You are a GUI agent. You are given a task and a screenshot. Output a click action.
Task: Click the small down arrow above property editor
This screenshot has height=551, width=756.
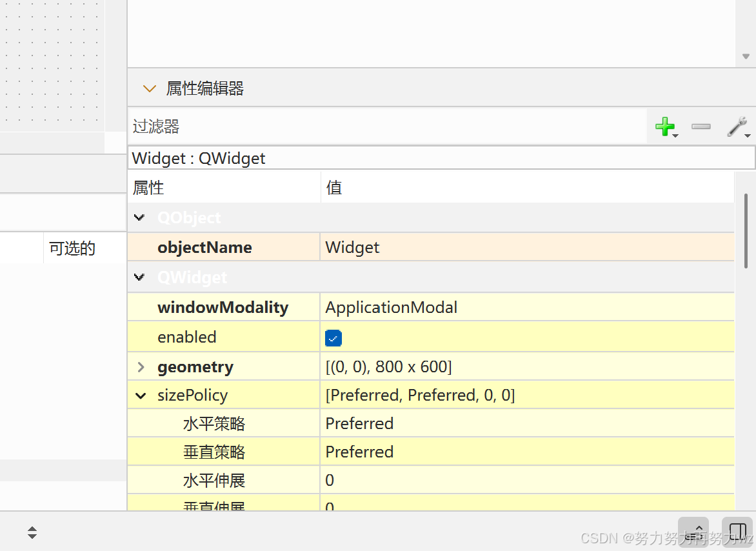[x=746, y=56]
